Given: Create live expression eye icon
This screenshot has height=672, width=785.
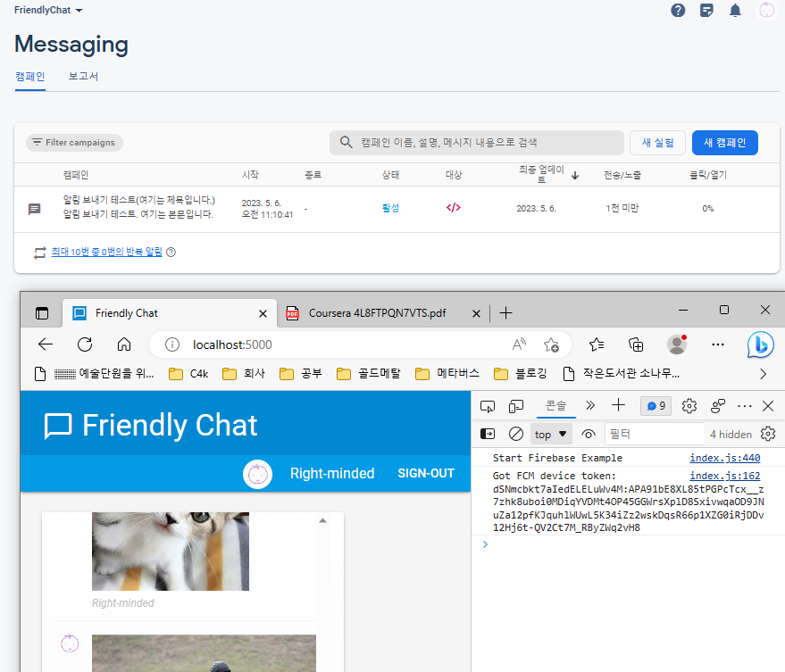Looking at the screenshot, I should (x=589, y=434).
